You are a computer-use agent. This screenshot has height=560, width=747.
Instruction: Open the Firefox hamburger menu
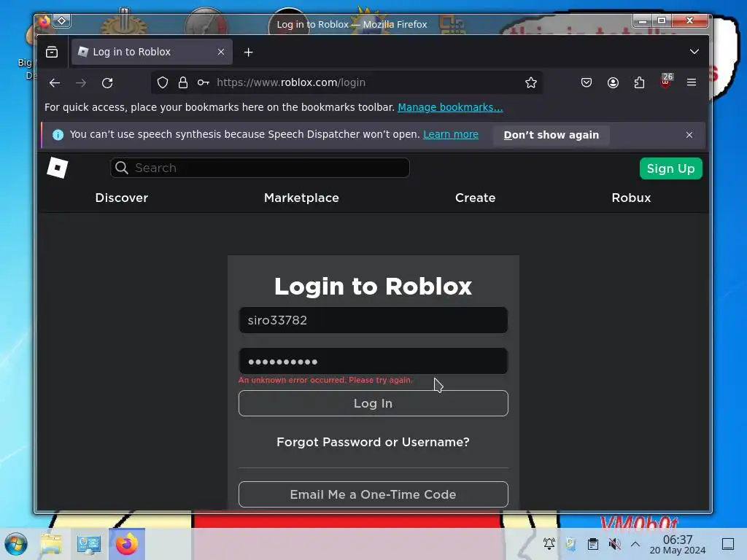click(x=692, y=82)
